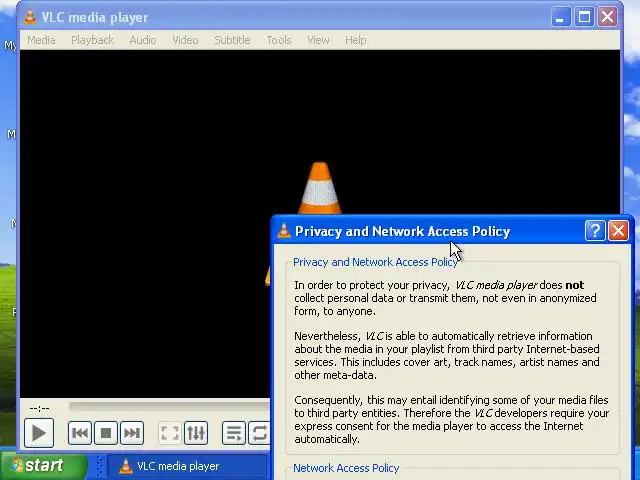640x480 pixels.
Task: Open the Subtitle menu
Action: click(x=232, y=40)
